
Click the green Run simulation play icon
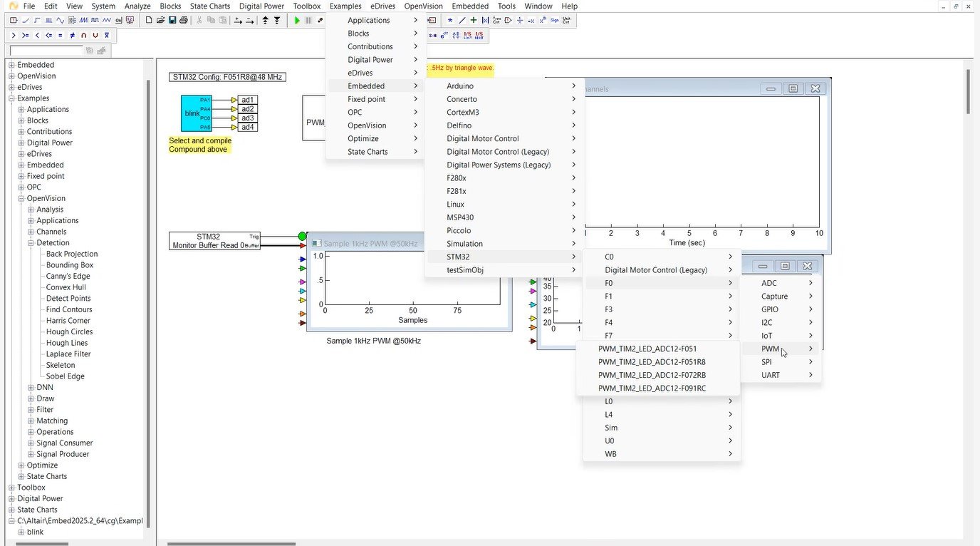tap(297, 21)
